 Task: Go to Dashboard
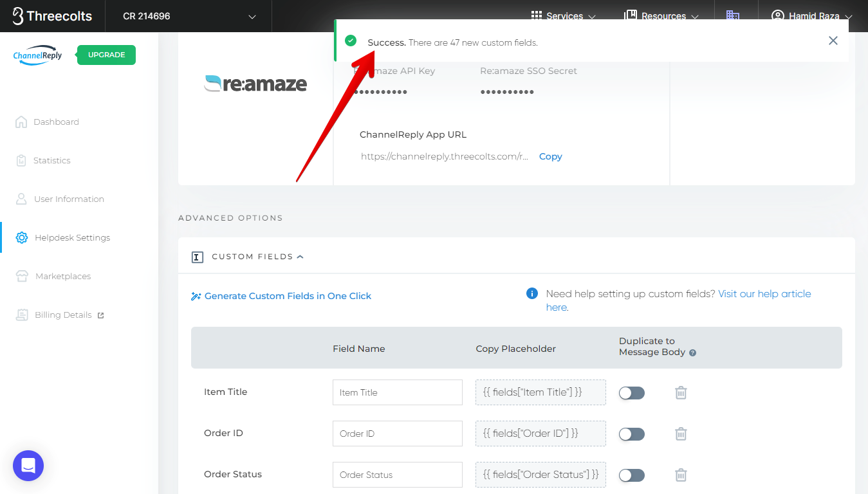[x=56, y=122]
